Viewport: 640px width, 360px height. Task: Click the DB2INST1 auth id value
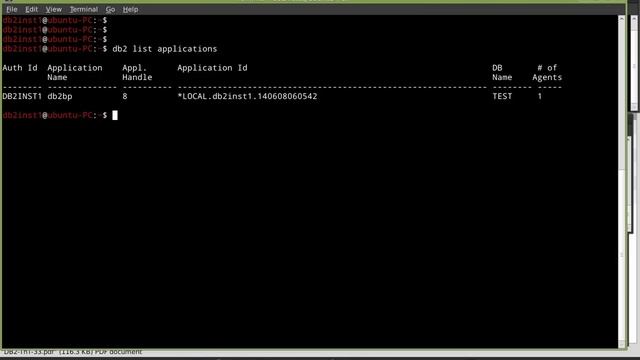22,96
